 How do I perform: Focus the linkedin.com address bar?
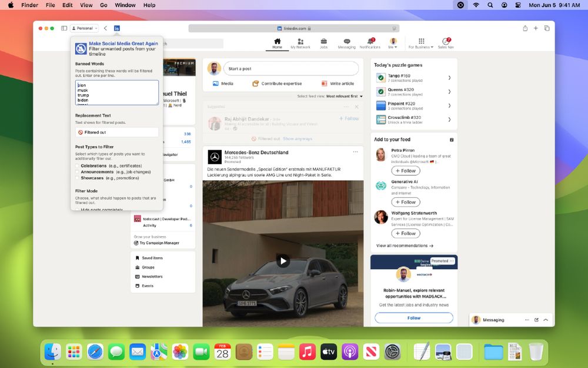pos(294,28)
